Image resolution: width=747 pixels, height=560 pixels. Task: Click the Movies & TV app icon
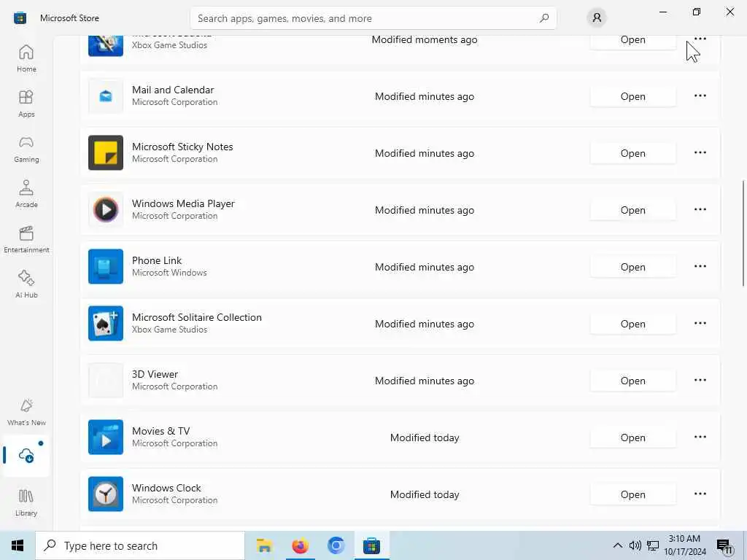(106, 437)
